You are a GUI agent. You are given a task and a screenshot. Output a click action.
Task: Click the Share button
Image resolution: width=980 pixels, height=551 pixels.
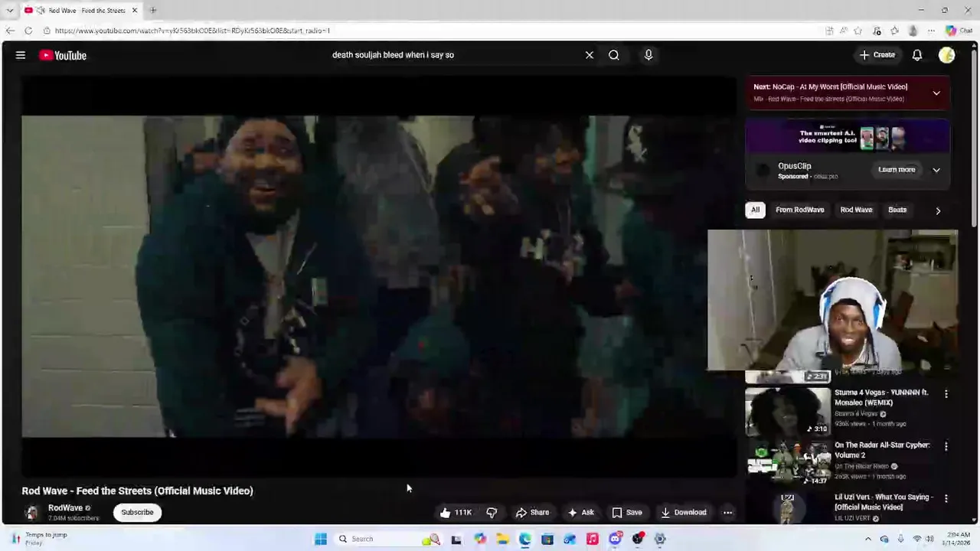coord(532,513)
